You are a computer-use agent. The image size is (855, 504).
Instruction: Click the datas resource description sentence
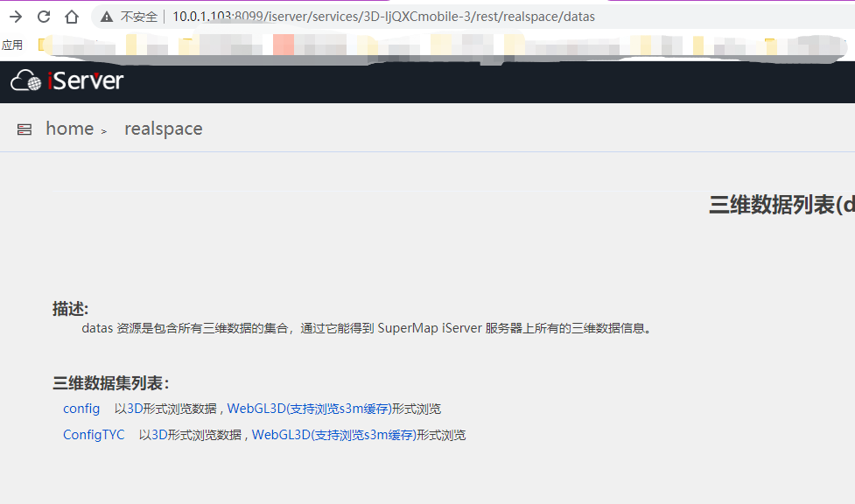(367, 328)
